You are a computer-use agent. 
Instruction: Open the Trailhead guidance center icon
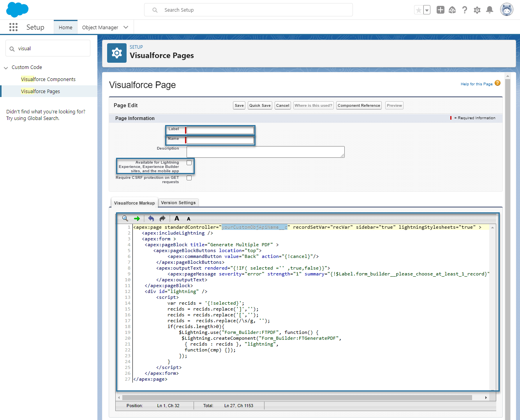pyautogui.click(x=452, y=10)
